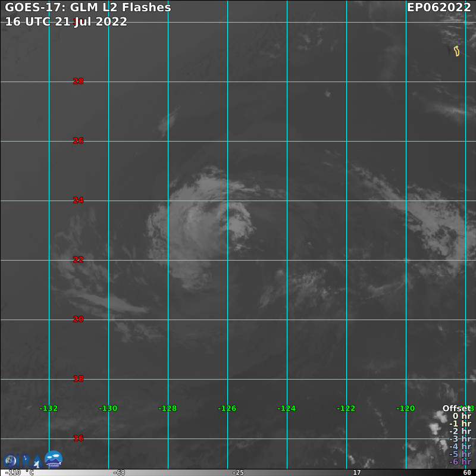
Task: Select the "-3 hr" offset legend entry
Action: point(461,439)
